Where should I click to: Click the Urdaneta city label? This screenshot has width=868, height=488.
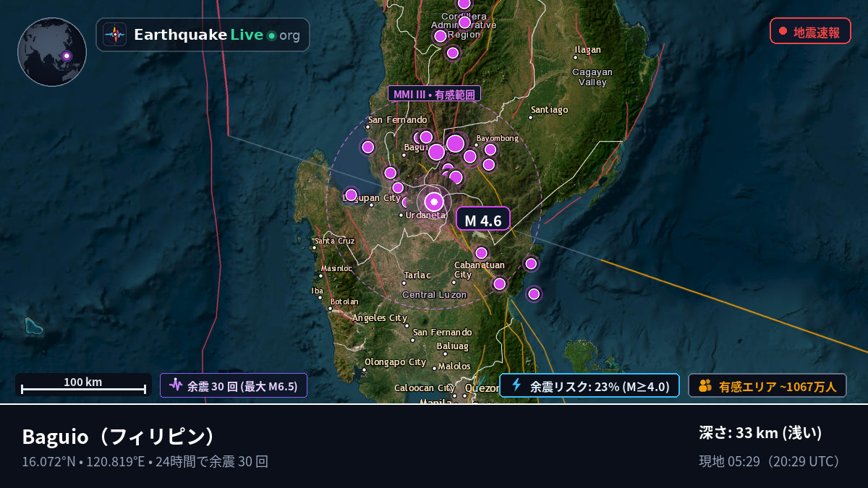click(x=426, y=215)
